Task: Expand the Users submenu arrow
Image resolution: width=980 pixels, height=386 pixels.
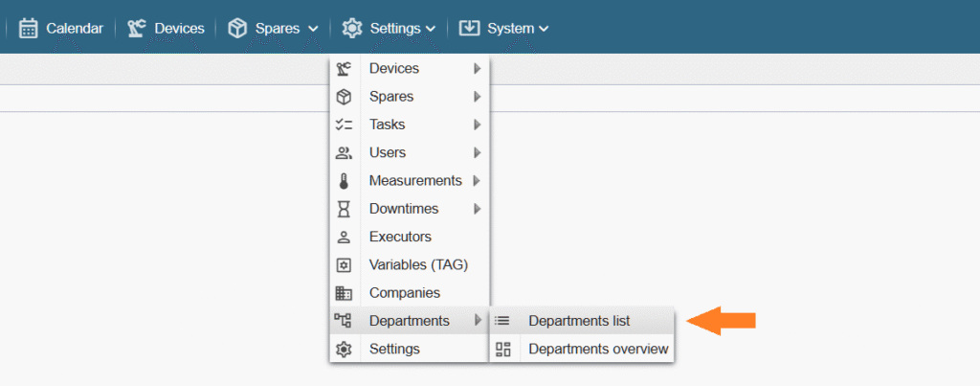Action: (477, 152)
